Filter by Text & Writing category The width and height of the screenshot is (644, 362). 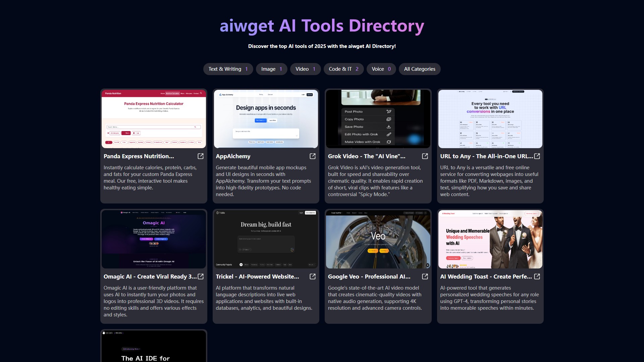point(228,69)
